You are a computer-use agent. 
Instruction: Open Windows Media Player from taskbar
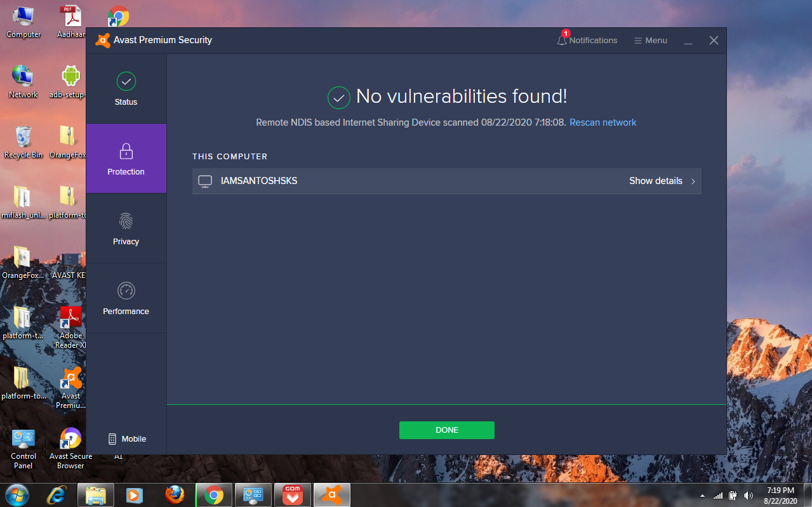pos(135,495)
